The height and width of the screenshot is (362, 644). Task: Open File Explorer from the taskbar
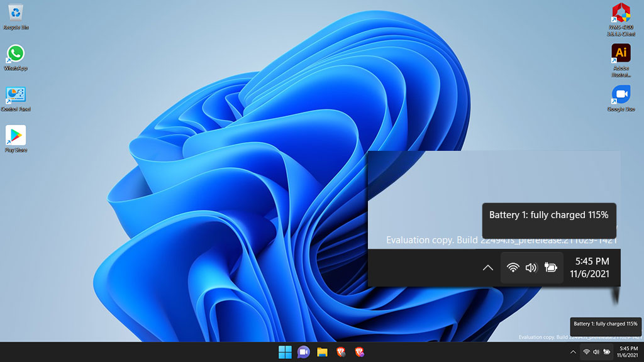point(323,352)
